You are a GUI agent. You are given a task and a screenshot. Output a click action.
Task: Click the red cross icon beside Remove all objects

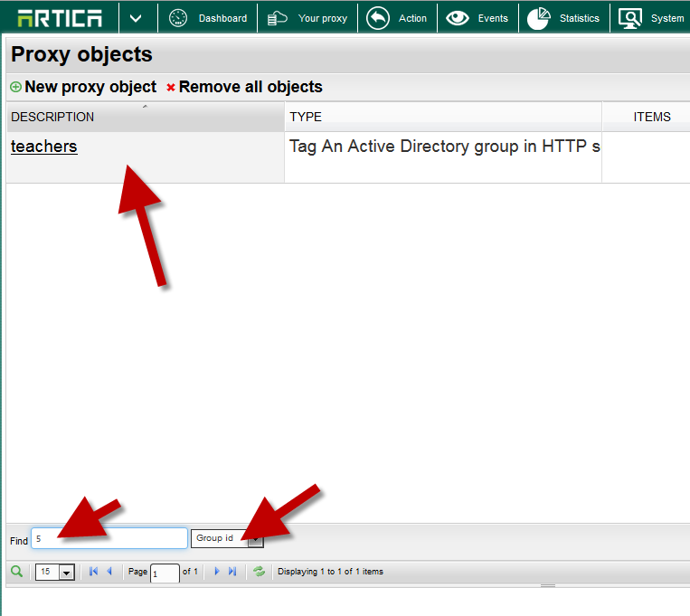(x=171, y=88)
